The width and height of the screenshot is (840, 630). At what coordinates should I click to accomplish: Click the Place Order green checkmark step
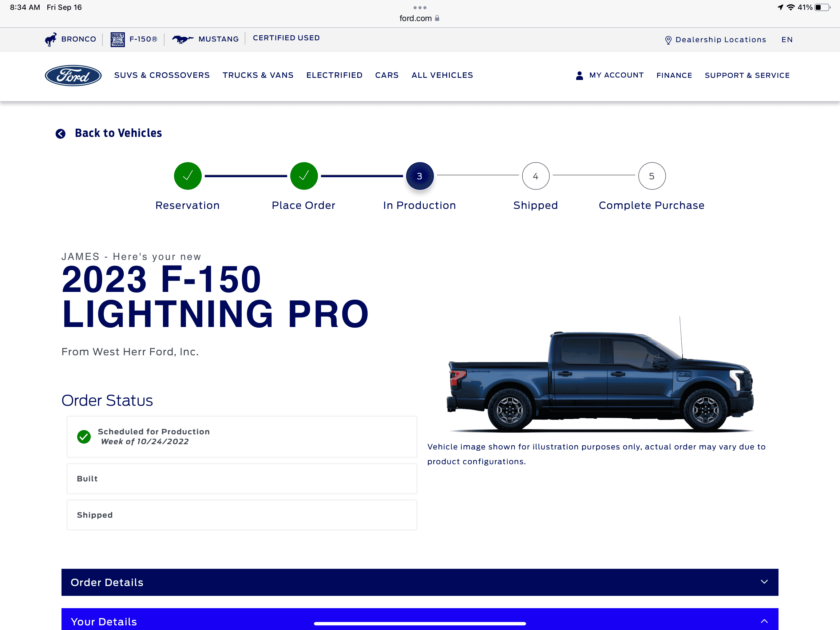(x=304, y=176)
